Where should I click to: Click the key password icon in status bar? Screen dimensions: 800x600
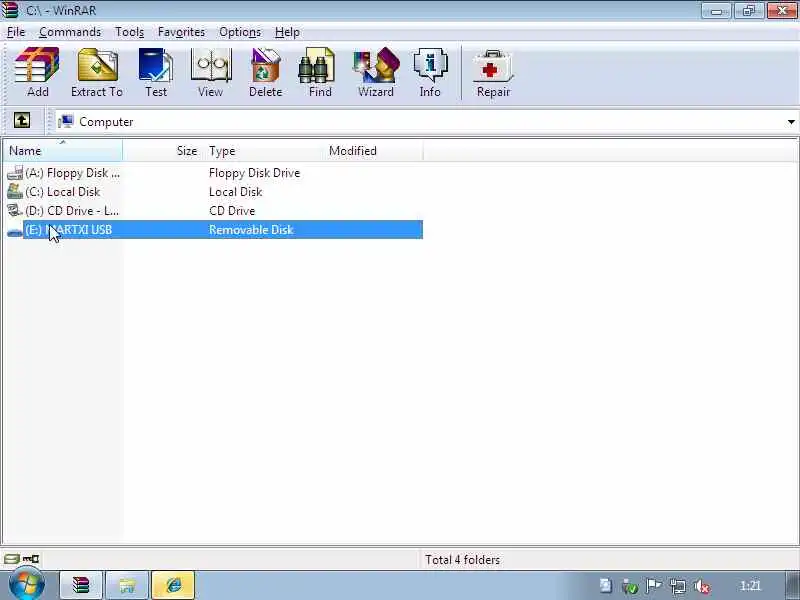pyautogui.click(x=31, y=559)
